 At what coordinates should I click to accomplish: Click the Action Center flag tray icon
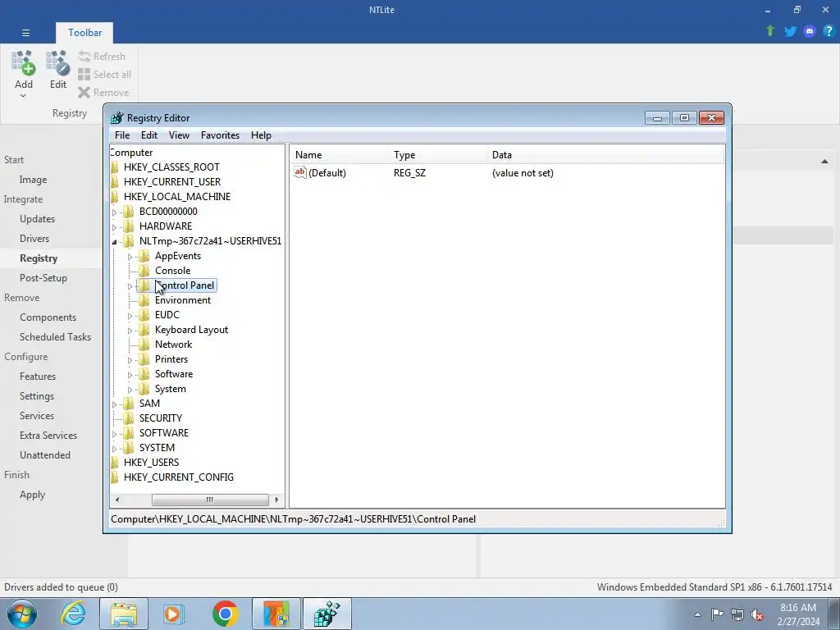(717, 614)
